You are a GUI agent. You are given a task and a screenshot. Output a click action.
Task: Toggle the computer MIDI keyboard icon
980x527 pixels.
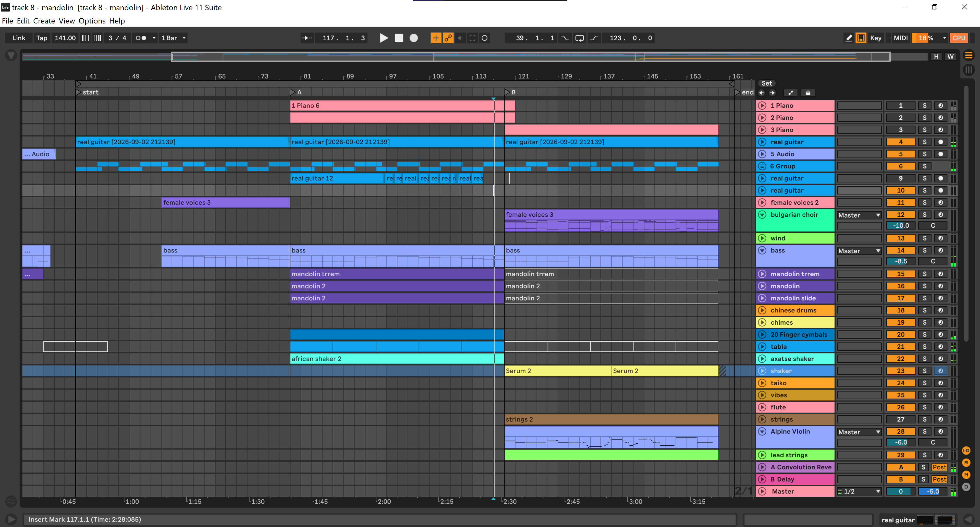click(861, 38)
